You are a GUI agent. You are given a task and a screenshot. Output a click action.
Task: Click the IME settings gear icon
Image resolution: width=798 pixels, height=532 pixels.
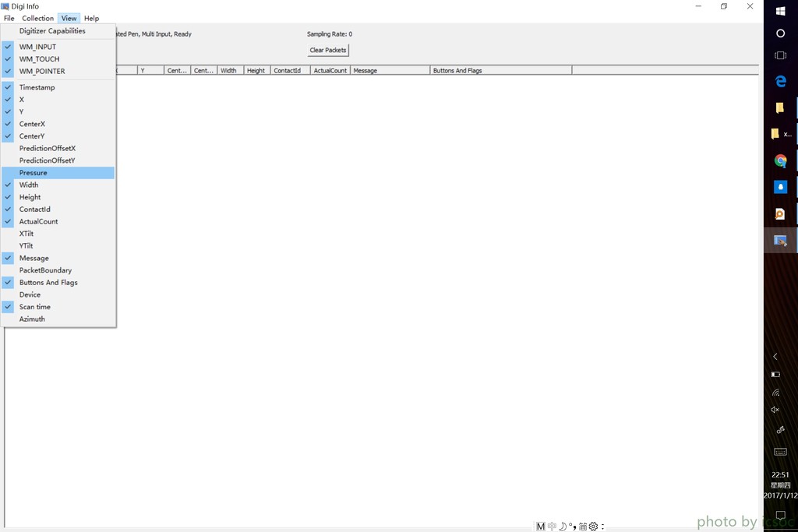[593, 527]
